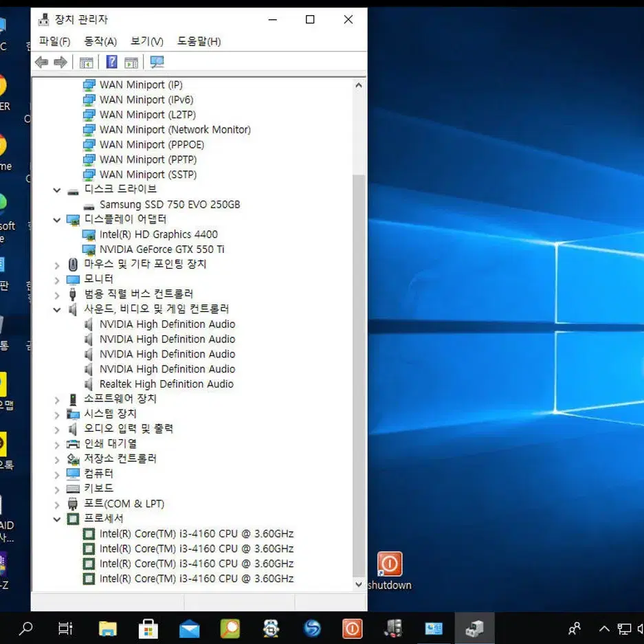The image size is (644, 644).
Task: Collapse the 디스크 드라이브 category
Action: [56, 190]
